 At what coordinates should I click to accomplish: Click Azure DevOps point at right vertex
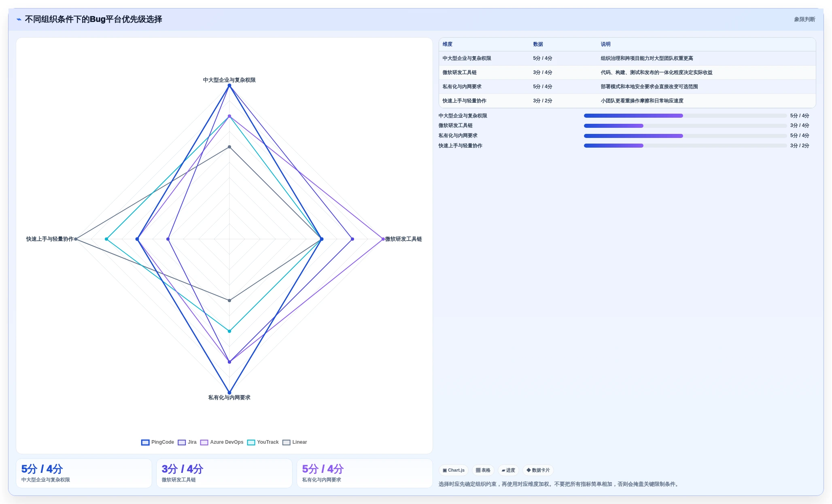[x=383, y=239]
